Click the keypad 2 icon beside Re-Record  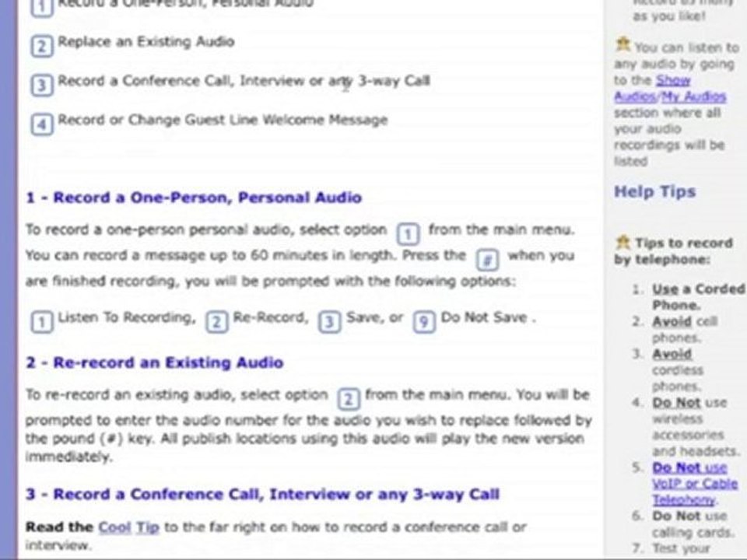pos(217,322)
